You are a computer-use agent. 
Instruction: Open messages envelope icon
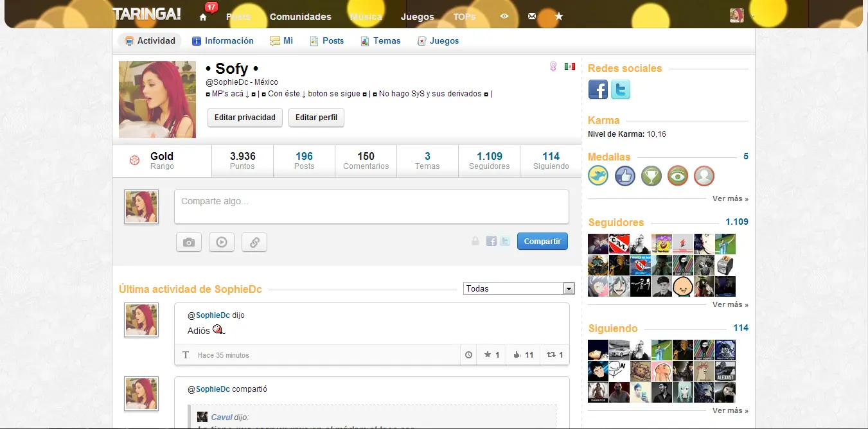click(x=532, y=17)
